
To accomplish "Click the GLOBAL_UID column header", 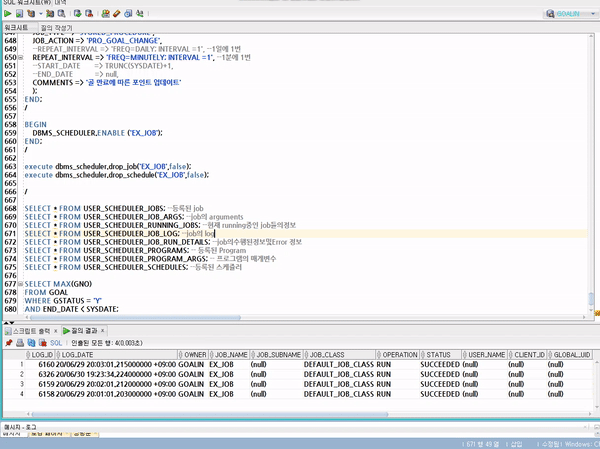I will pyautogui.click(x=569, y=355).
